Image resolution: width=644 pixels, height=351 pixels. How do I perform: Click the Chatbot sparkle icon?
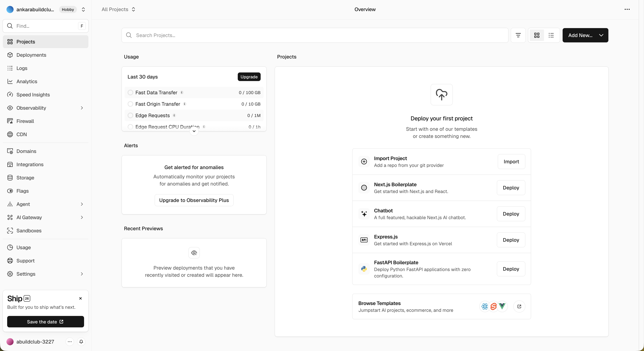point(364,214)
